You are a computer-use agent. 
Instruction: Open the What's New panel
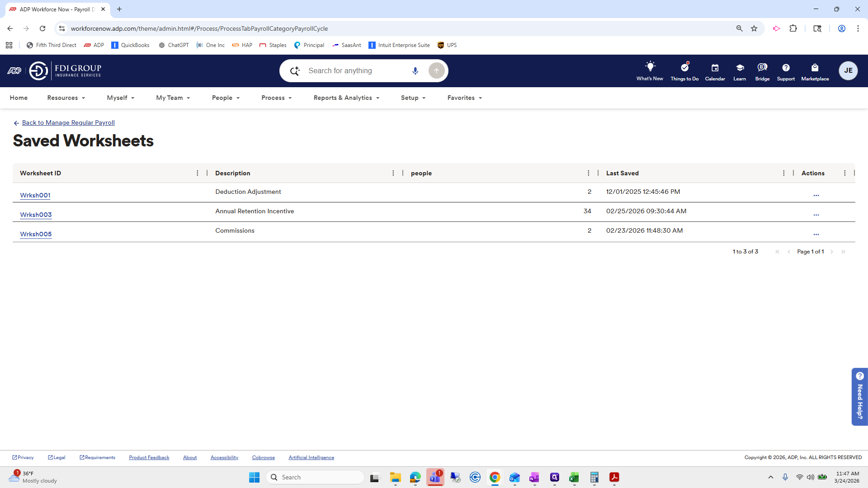(650, 70)
